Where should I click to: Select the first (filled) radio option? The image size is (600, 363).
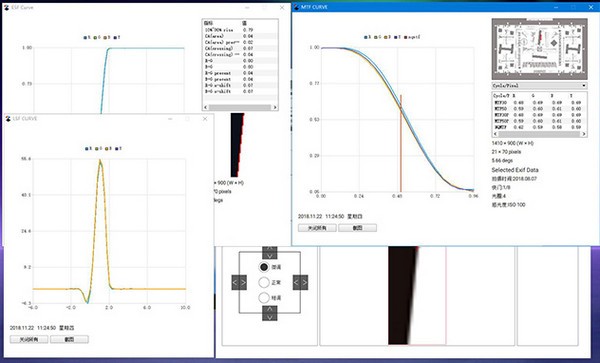264,267
